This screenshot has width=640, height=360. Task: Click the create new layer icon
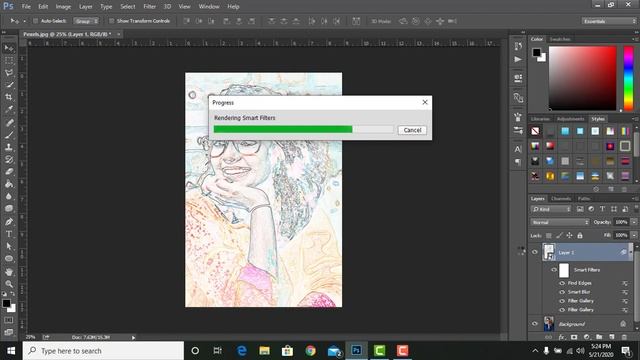pos(611,337)
